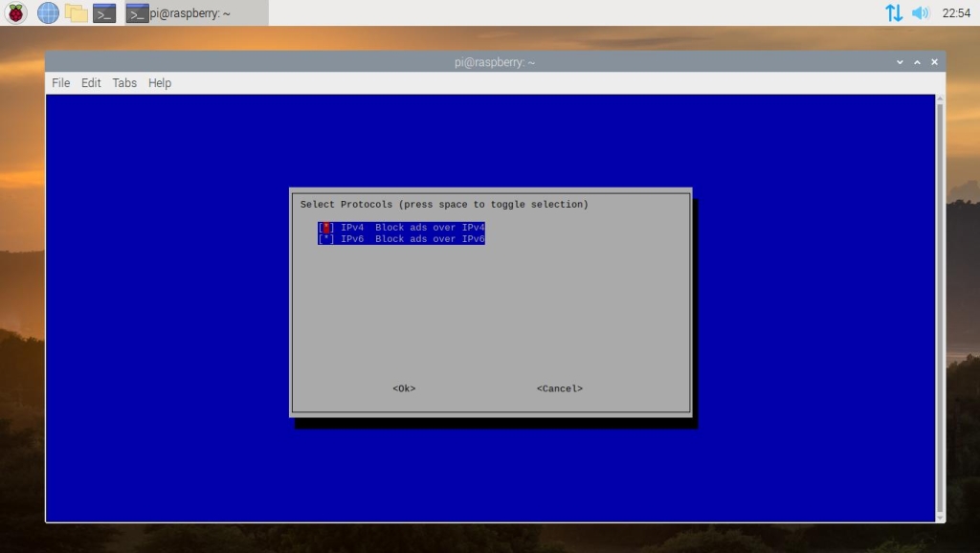Toggle the IPv6 protocol checkbox
The width and height of the screenshot is (980, 553).
pyautogui.click(x=326, y=239)
